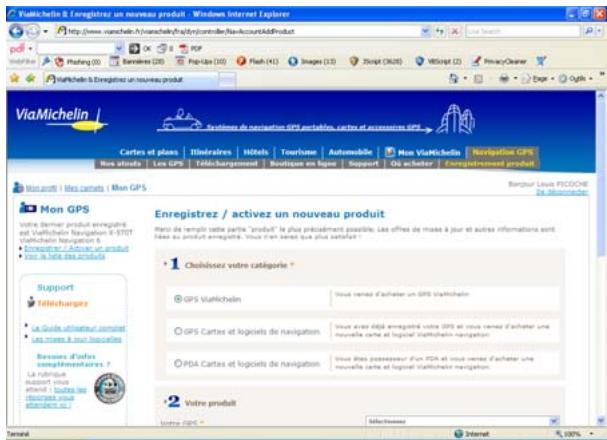Screen dimensions: 607x440
Task: Click the Bannières blocker icon
Action: pyautogui.click(x=114, y=61)
